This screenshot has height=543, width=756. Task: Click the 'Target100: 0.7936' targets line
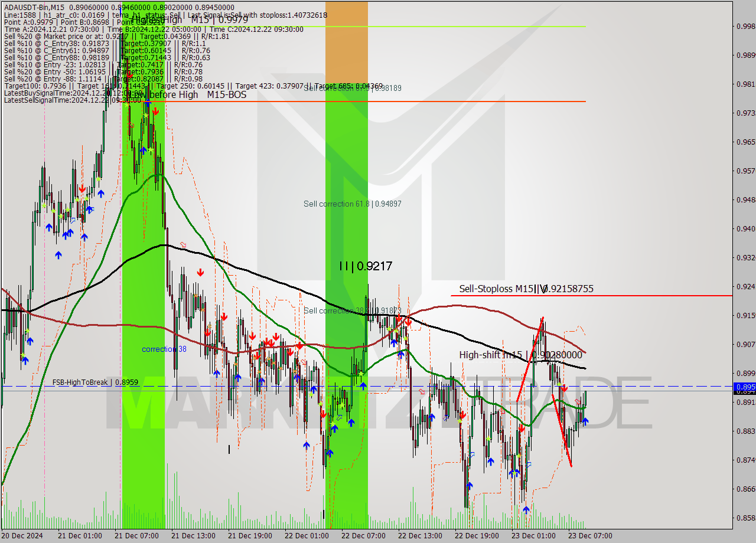pyautogui.click(x=193, y=86)
